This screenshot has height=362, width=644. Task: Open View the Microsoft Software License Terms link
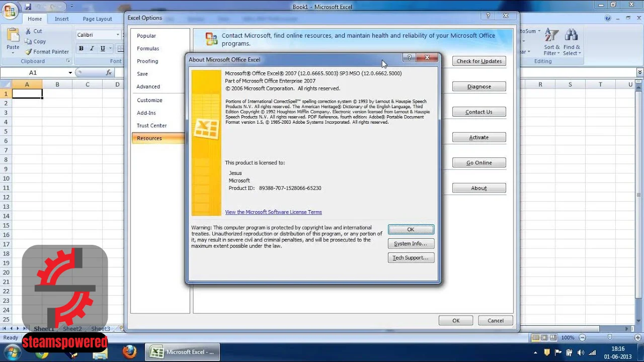273,212
